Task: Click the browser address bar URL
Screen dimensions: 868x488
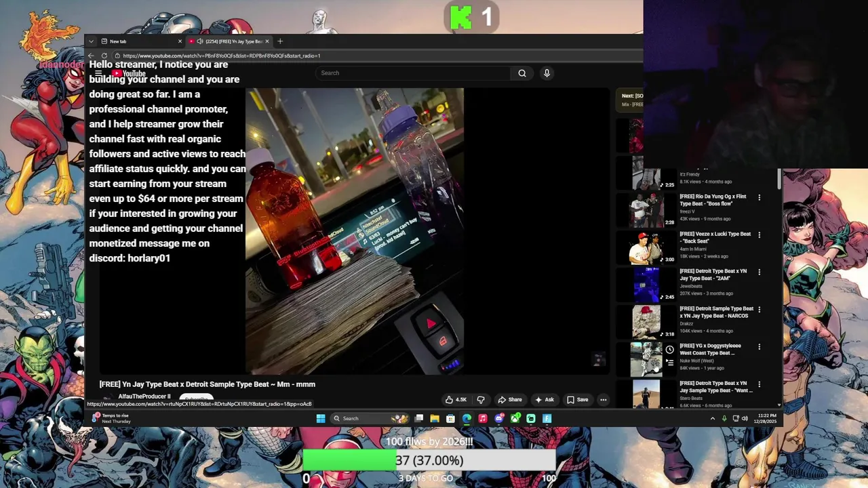Action: [222, 56]
